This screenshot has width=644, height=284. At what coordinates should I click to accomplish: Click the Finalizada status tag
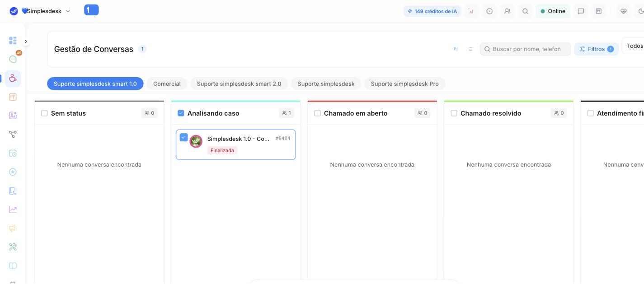pos(222,150)
